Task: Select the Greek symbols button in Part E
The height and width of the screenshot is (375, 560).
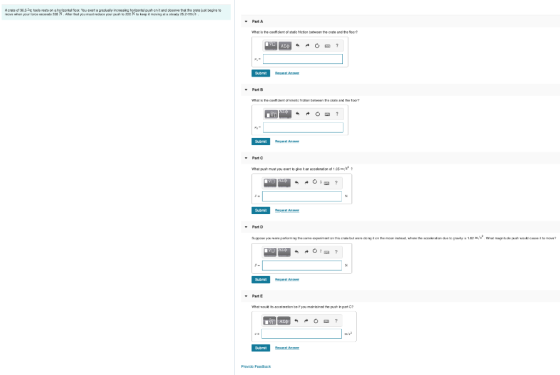Action: (284, 321)
